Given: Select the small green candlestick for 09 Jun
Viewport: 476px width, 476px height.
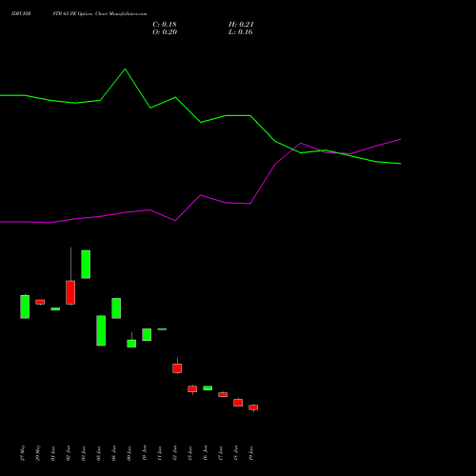Looking at the screenshot, I should (x=131, y=344).
